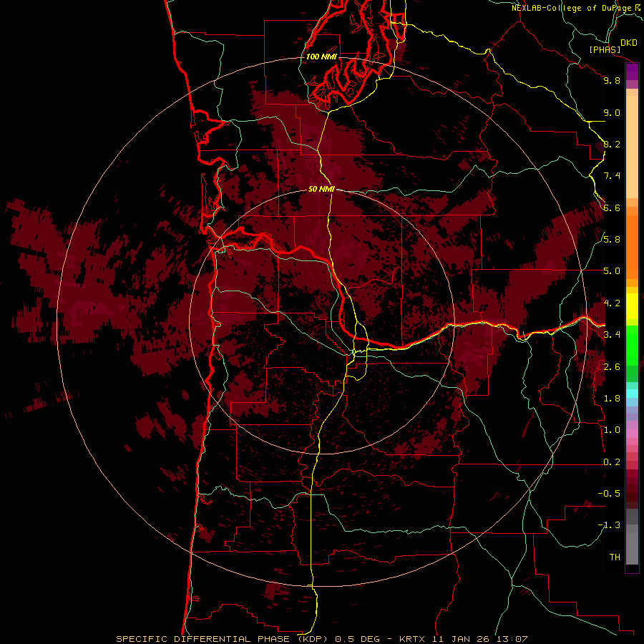Click the TH threshold legend label

click(615, 557)
